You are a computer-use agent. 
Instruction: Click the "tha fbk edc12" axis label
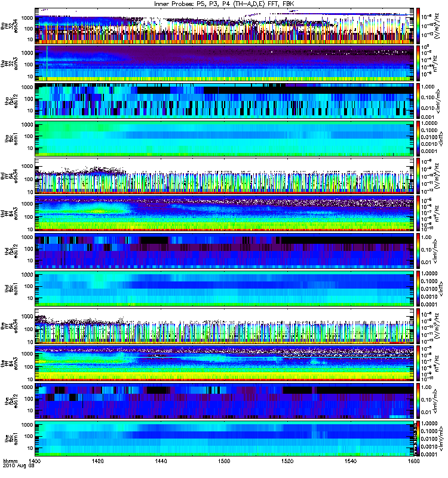[x=11, y=101]
